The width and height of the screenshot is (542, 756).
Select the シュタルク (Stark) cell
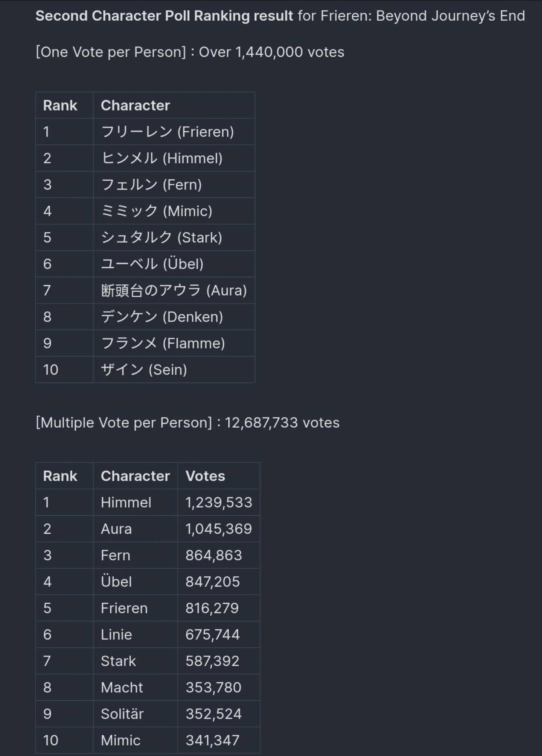[174, 237]
